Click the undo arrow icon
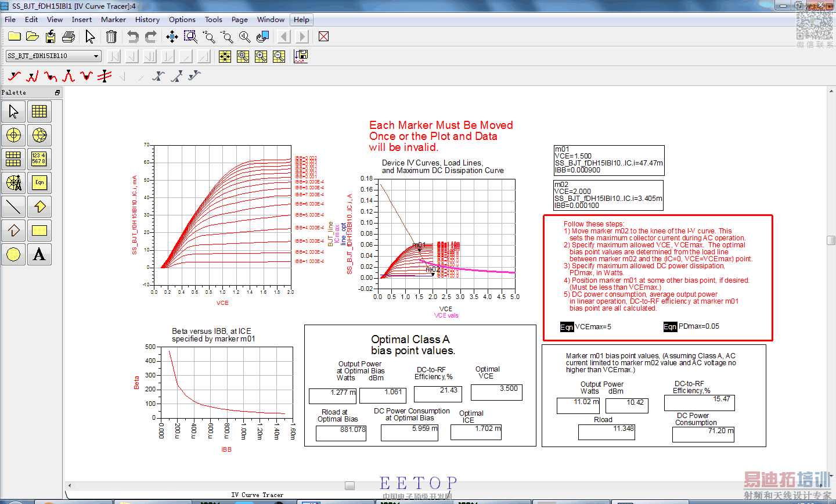The image size is (836, 504). point(133,37)
